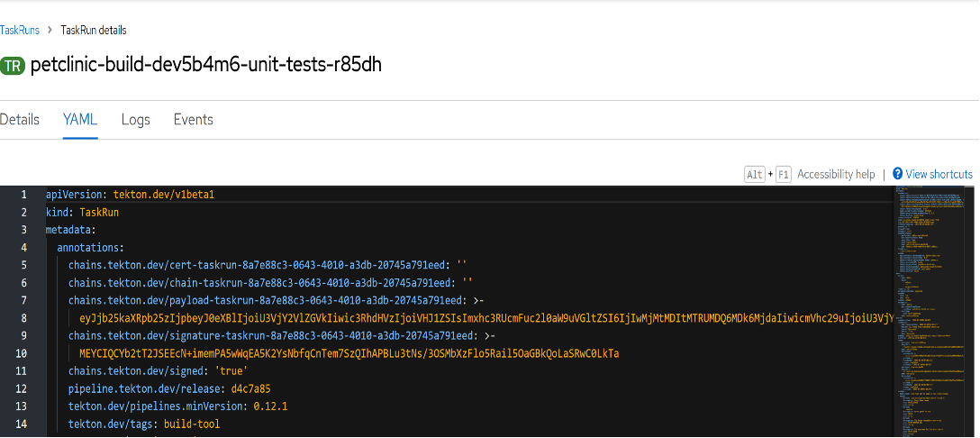Screen dimensions: 980x438
Task: Open the Logs tab
Action: pyautogui.click(x=135, y=120)
